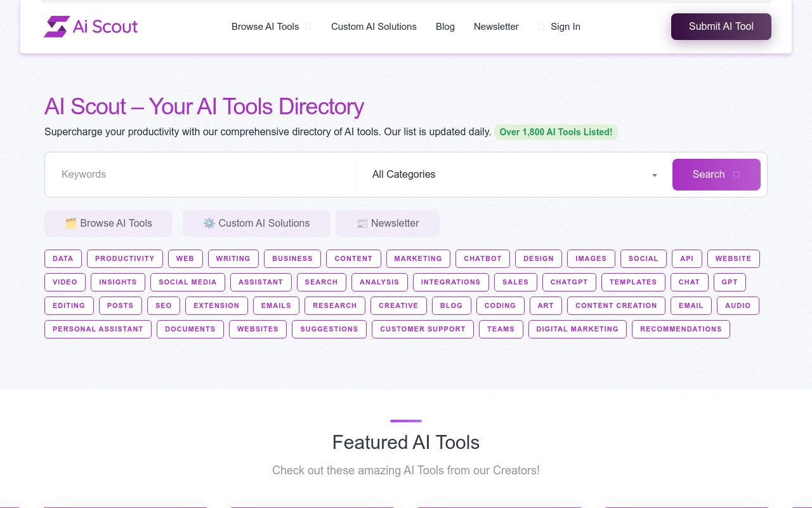
Task: Select the WEBSITES tag
Action: [x=258, y=329]
